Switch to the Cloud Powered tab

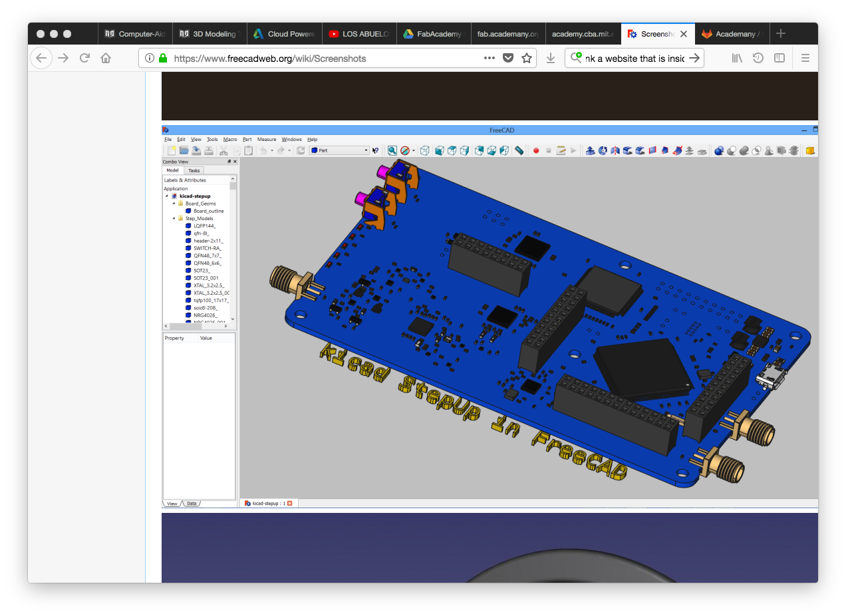285,34
